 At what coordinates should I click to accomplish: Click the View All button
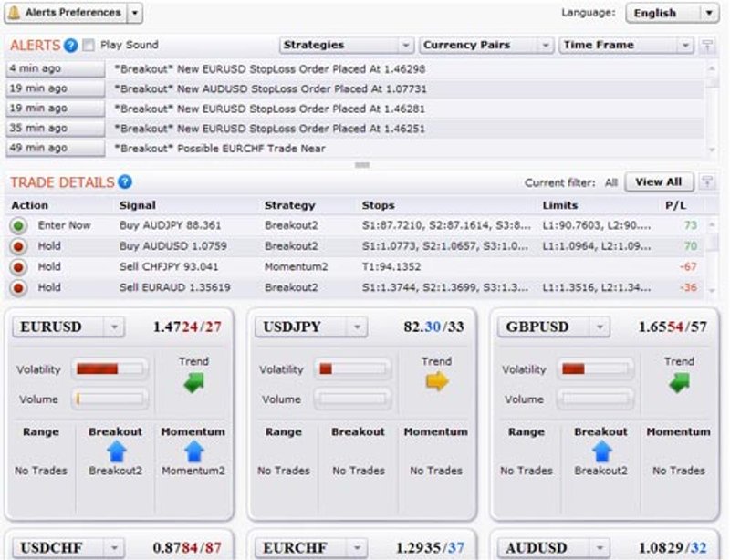point(659,181)
